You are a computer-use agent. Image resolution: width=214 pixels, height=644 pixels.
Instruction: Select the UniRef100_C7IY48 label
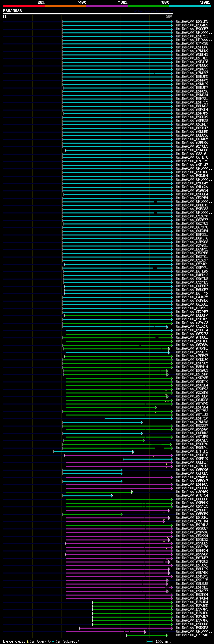point(192,635)
